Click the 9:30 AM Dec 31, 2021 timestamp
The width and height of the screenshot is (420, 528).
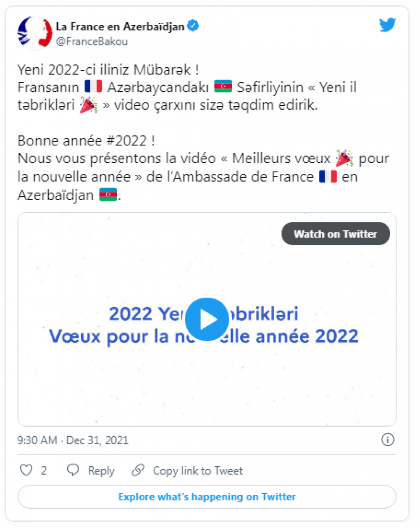coord(73,440)
